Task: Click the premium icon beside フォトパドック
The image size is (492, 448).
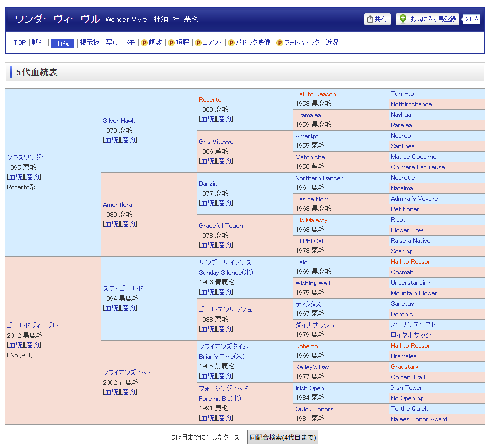Action: 279,43
